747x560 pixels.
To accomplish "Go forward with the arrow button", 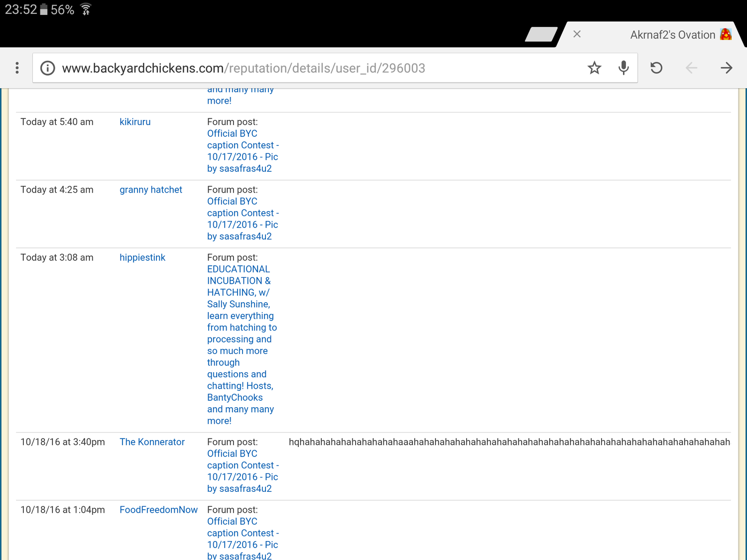I will (726, 68).
